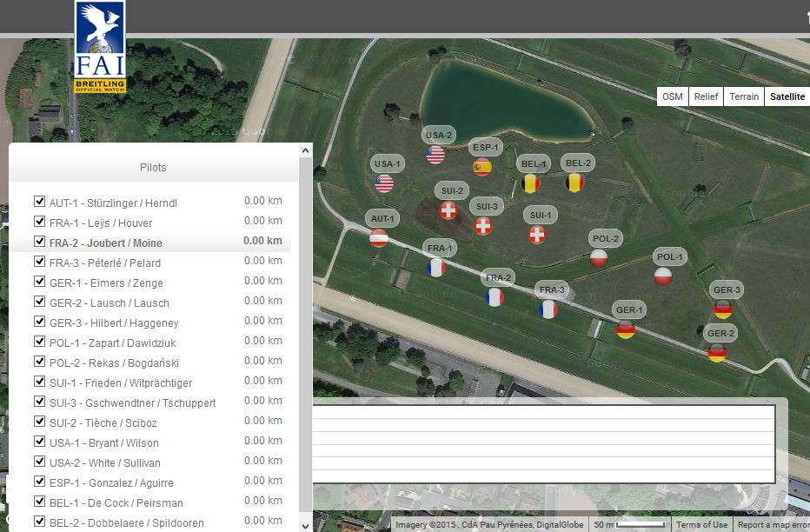Click the GER-3 German flag marker
The height and width of the screenshot is (532, 810).
click(723, 309)
